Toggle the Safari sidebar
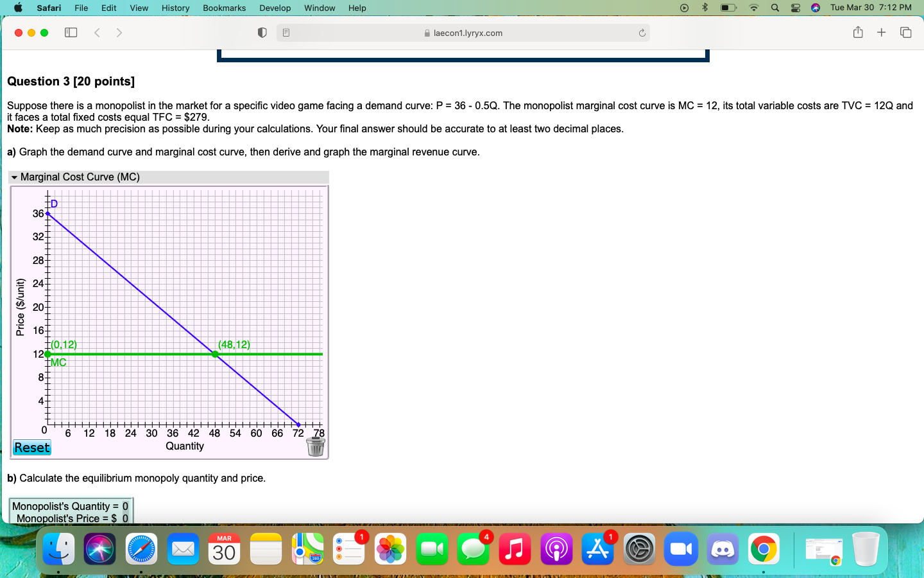Screen dimensions: 924x578 (x=71, y=32)
